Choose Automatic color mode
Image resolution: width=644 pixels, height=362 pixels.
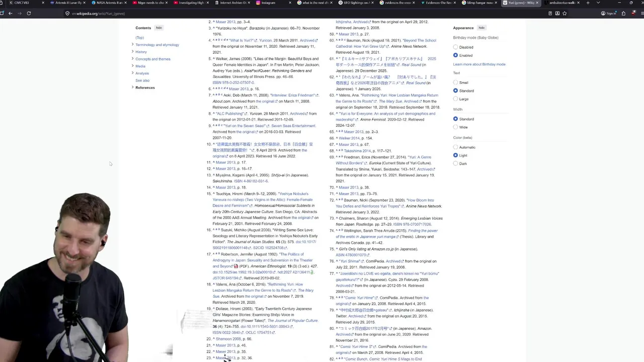click(x=455, y=147)
